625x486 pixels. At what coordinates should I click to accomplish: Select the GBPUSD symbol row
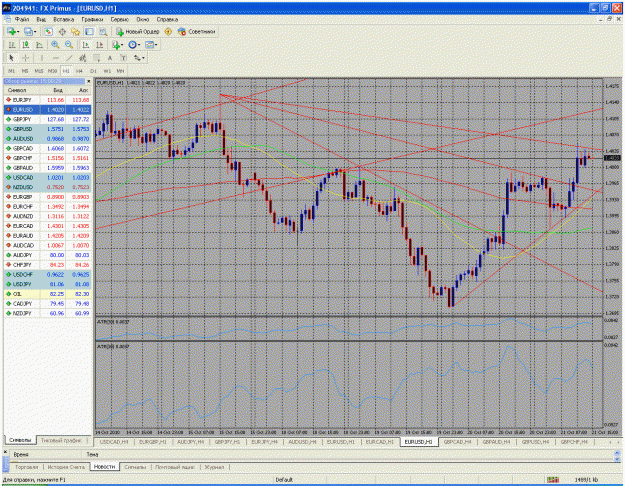click(x=47, y=129)
